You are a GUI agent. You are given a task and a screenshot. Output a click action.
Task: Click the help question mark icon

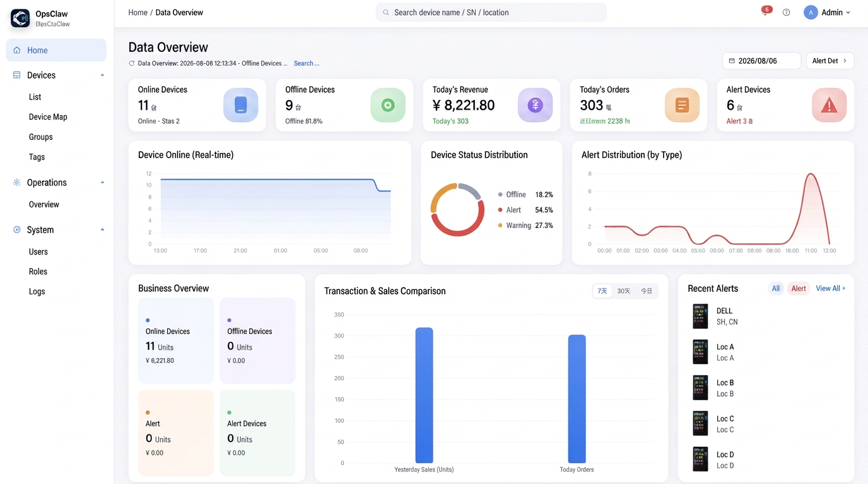(786, 13)
